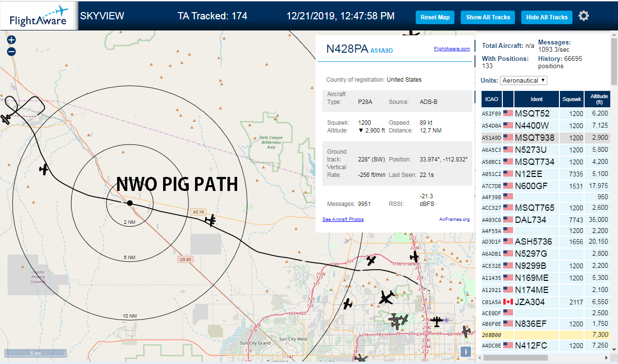Select the aircraft icon near the looped track
Viewport: 618px width, 364px height.
click(6, 119)
